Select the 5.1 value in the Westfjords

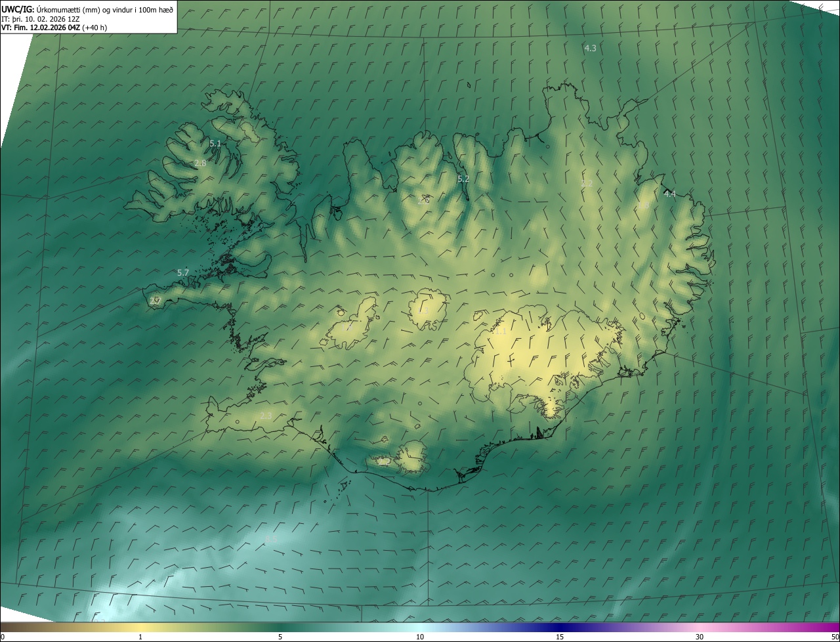215,143
